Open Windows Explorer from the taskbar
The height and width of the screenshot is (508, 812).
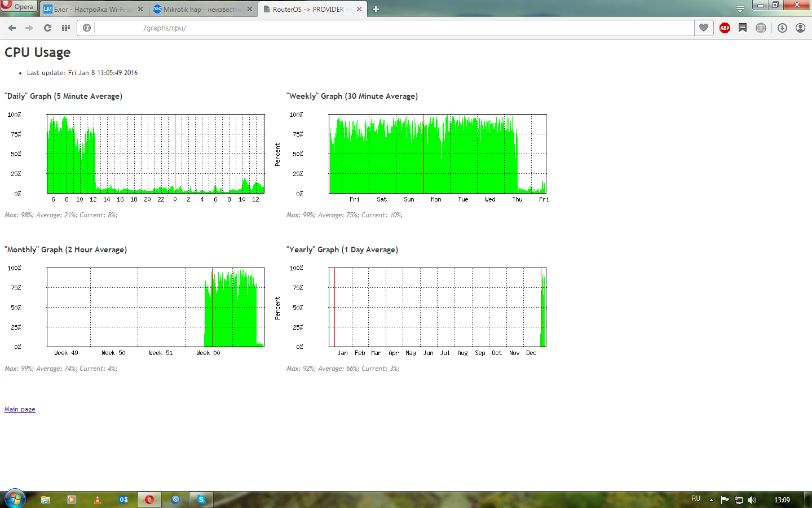[46, 500]
